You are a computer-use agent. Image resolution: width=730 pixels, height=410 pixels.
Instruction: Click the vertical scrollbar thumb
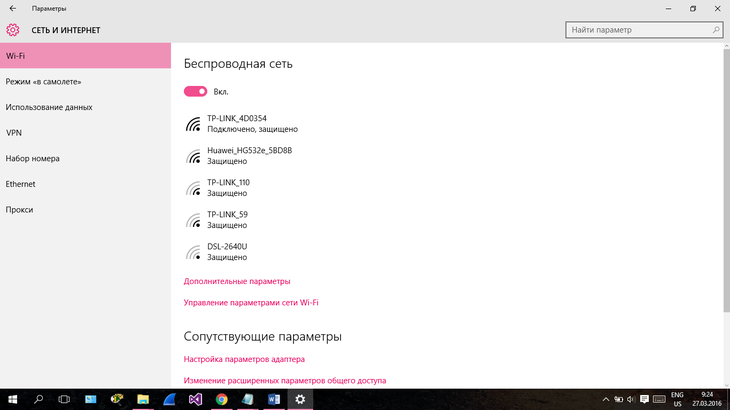click(x=727, y=181)
